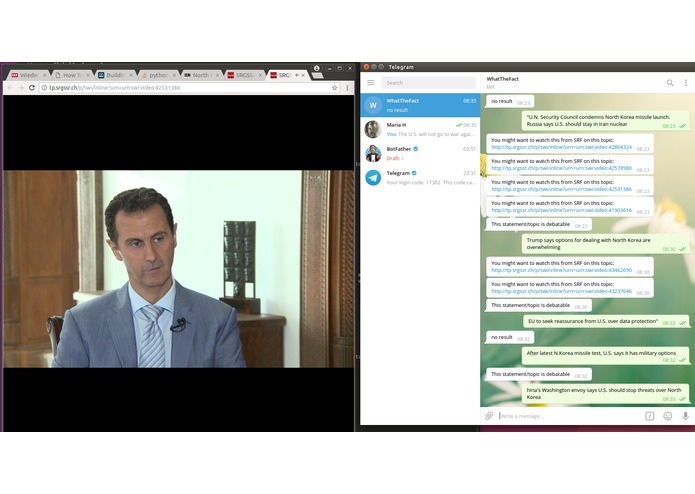Open the BotFather chat

[420, 153]
